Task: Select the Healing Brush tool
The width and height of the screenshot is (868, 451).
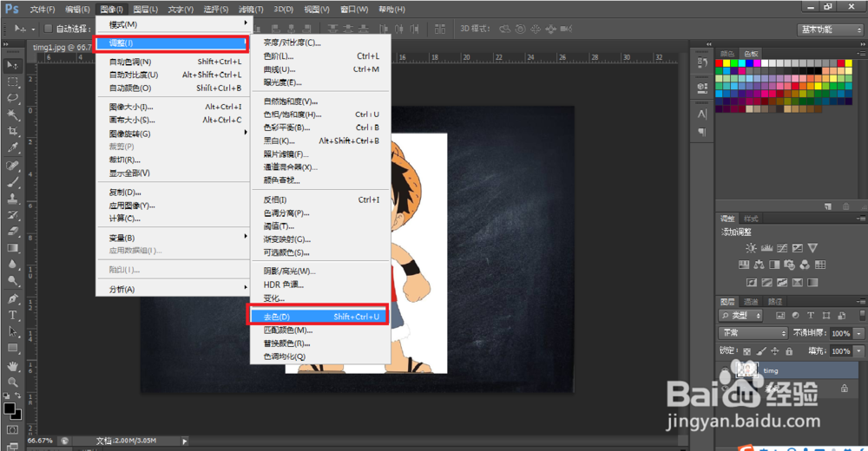Action: (11, 166)
